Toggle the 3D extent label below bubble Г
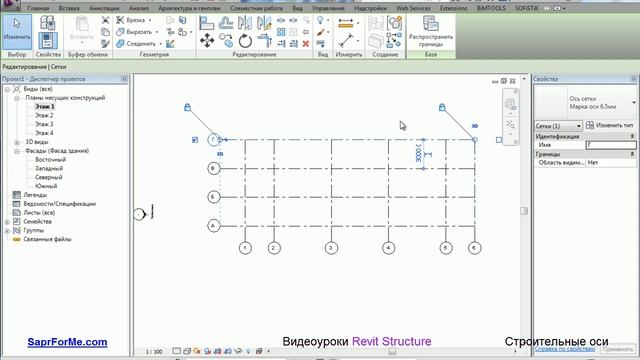Image resolution: width=640 pixels, height=360 pixels. point(220,154)
